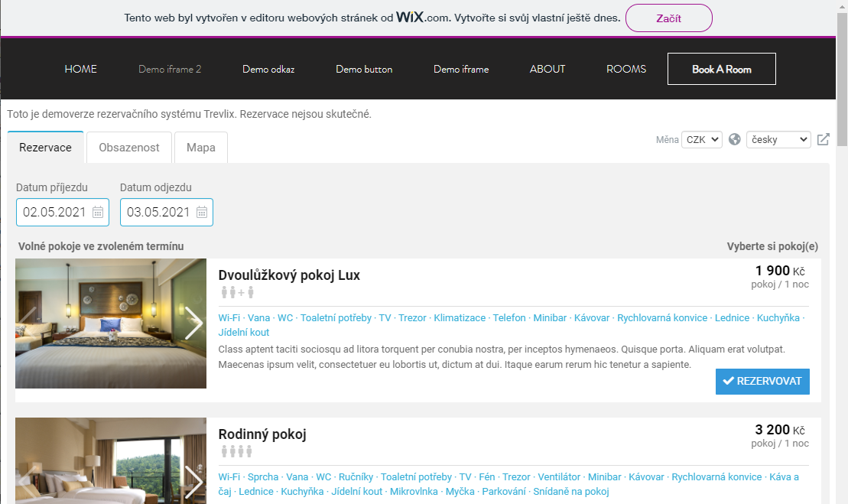The width and height of the screenshot is (848, 504).
Task: Click Klimatizace amenity in Lux room
Action: tap(460, 318)
